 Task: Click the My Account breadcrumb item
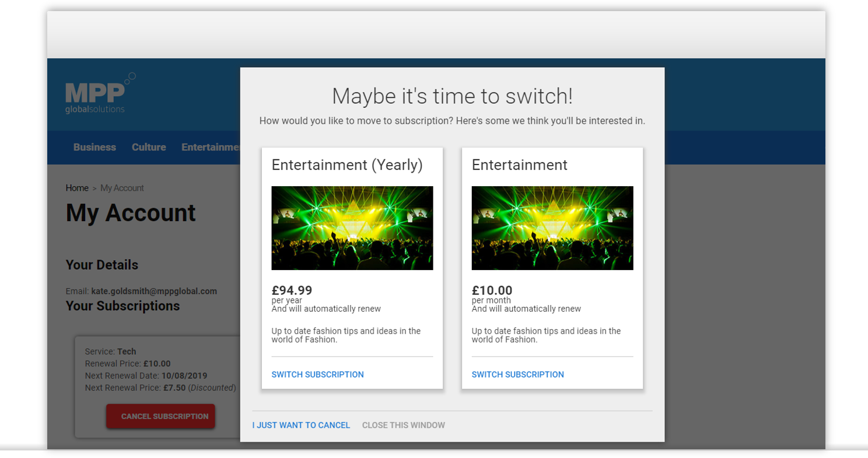(122, 188)
